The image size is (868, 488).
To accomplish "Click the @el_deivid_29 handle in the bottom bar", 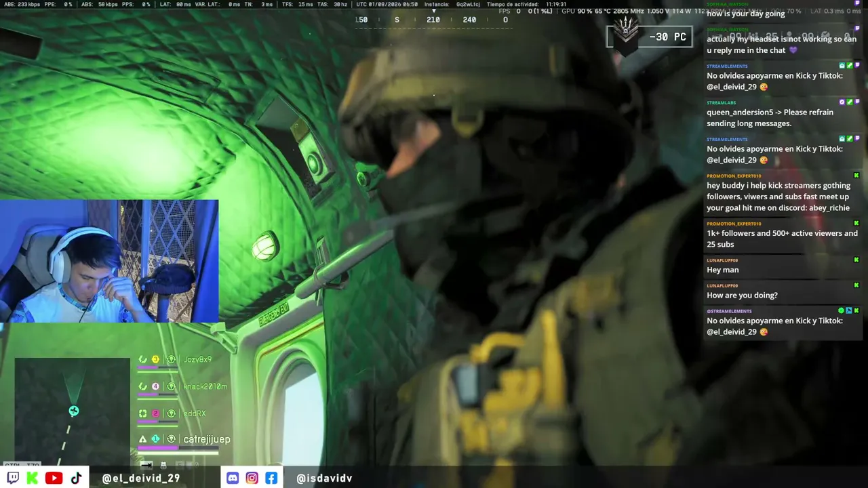I will 140,479.
